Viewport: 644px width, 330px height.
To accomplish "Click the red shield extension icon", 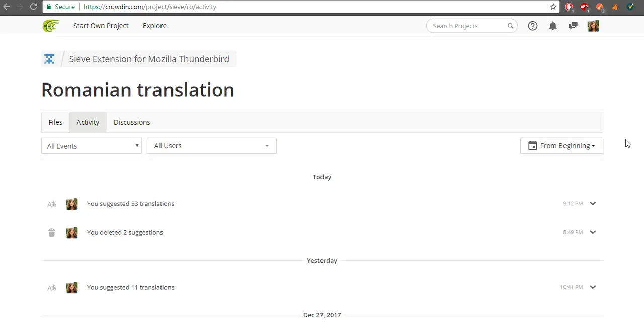I will pos(569,7).
